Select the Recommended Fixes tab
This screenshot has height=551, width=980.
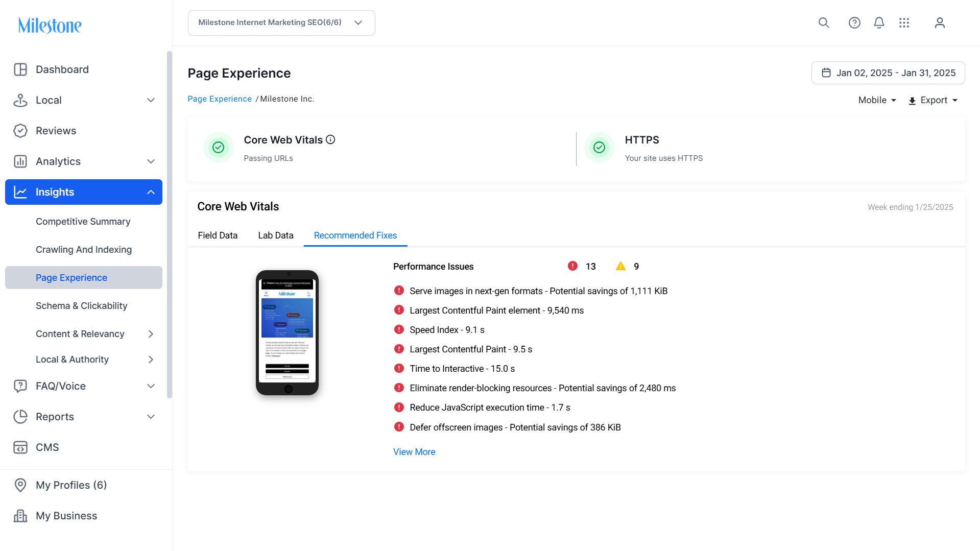click(355, 235)
